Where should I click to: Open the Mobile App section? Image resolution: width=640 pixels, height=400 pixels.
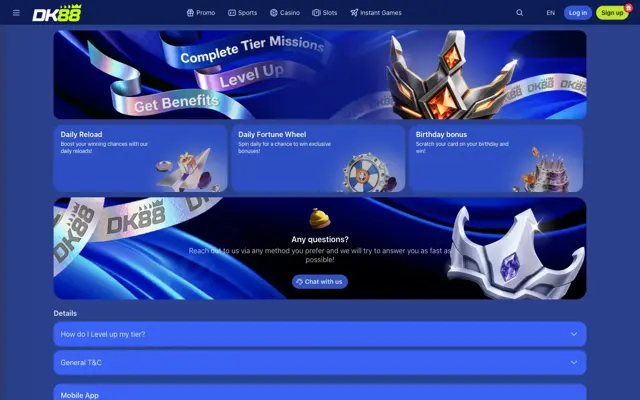click(320, 392)
